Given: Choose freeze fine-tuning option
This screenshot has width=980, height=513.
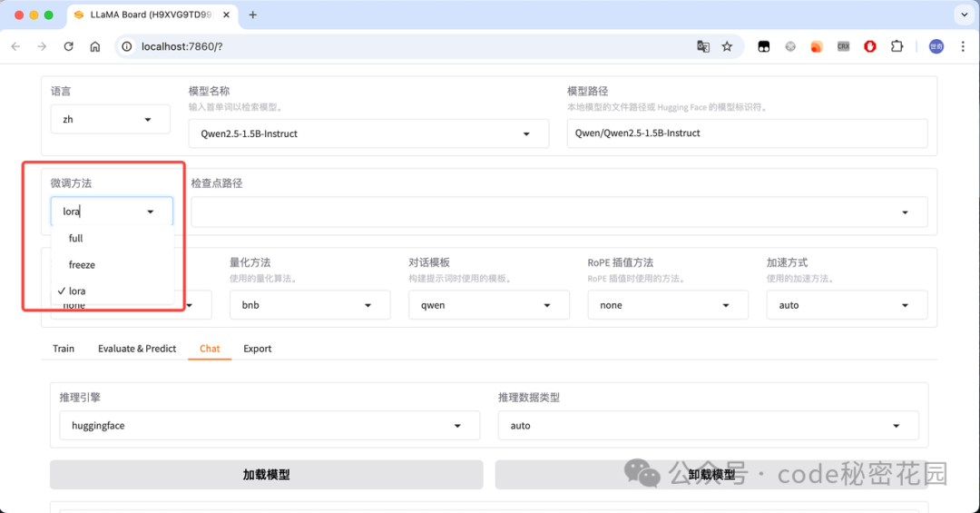Looking at the screenshot, I should coord(112,264).
